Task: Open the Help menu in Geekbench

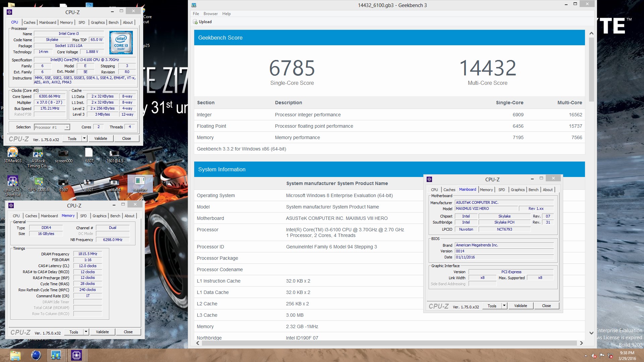Action: (226, 14)
